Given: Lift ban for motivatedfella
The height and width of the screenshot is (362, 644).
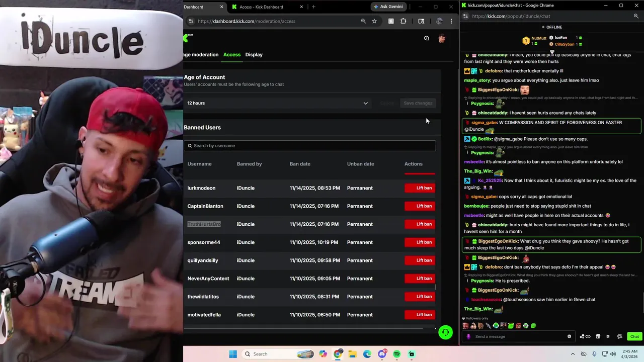Looking at the screenshot, I should pyautogui.click(x=420, y=315).
